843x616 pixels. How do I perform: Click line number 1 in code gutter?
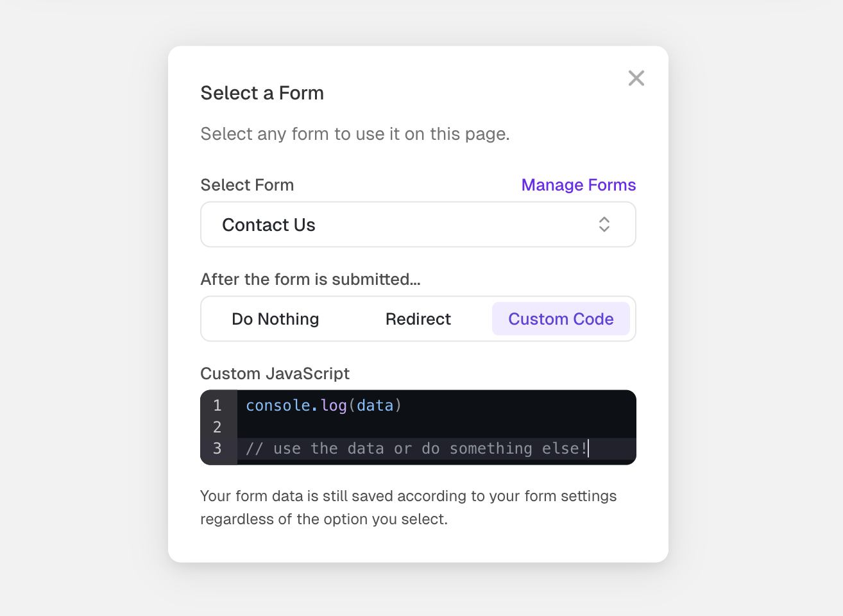point(217,406)
